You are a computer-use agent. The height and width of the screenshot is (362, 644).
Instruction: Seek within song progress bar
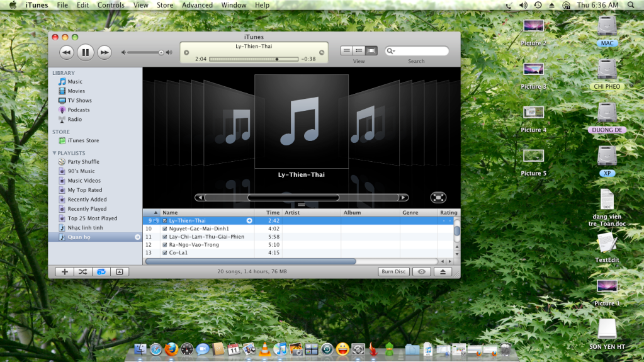tap(254, 59)
